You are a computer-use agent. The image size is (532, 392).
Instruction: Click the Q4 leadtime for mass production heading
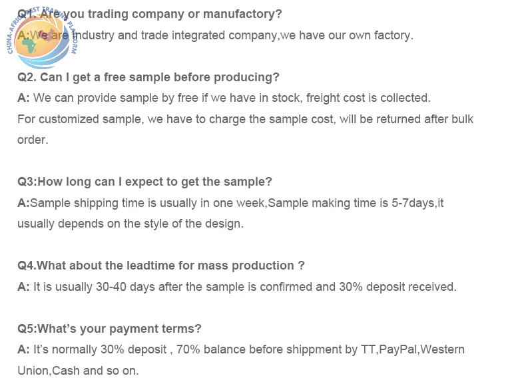(161, 266)
